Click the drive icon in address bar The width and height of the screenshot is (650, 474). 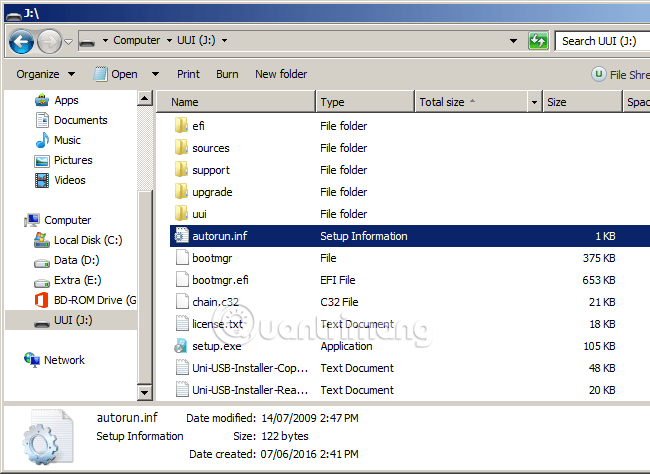pyautogui.click(x=87, y=41)
